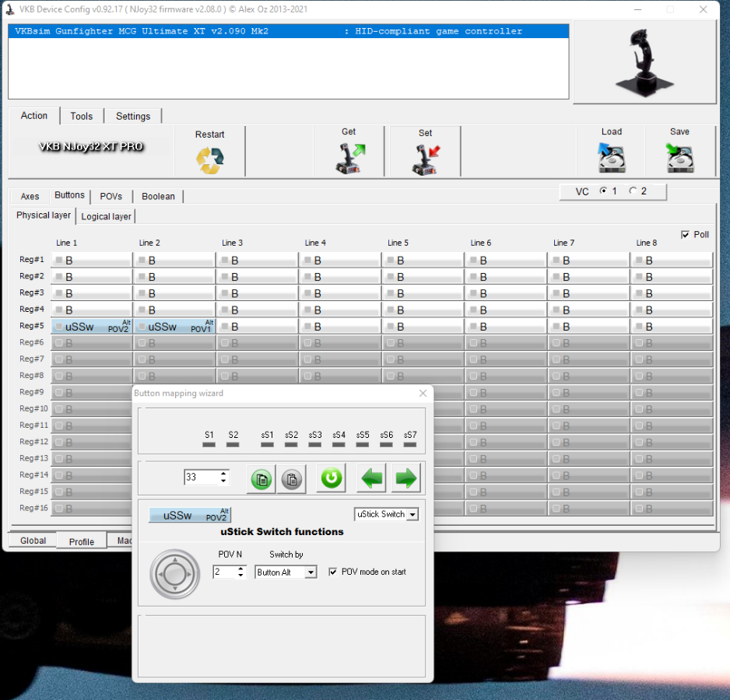Select the Logical layer tab
Image resolution: width=730 pixels, height=700 pixels.
[106, 216]
